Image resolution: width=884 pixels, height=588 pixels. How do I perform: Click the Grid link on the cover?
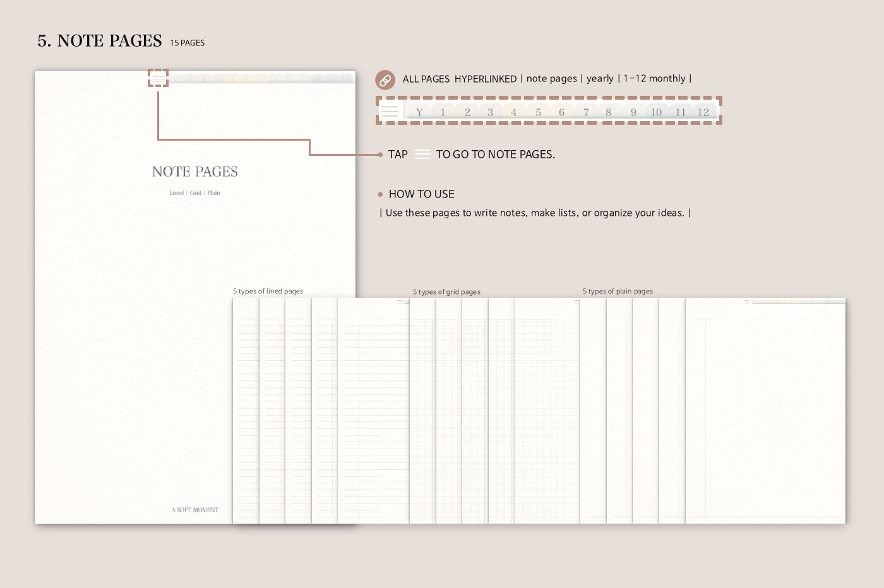(x=196, y=193)
